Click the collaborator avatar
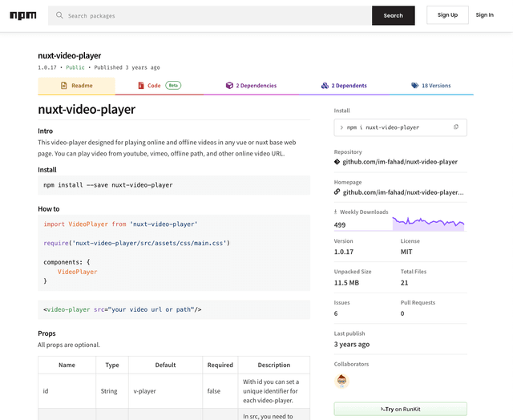 pos(342,382)
